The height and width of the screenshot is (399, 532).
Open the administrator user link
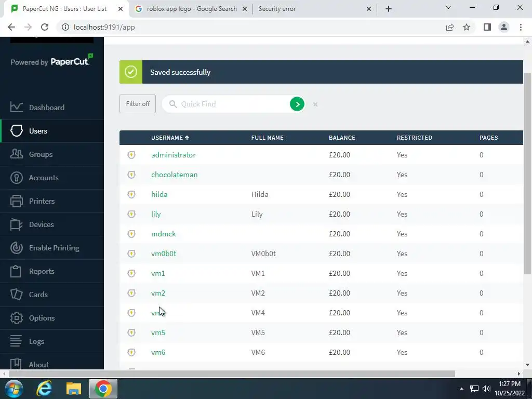pyautogui.click(x=174, y=155)
